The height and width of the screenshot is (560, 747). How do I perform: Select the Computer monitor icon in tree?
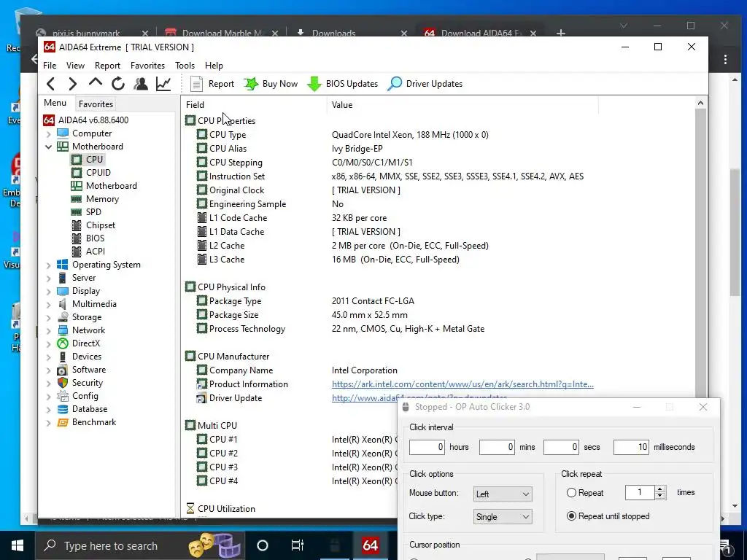point(63,133)
